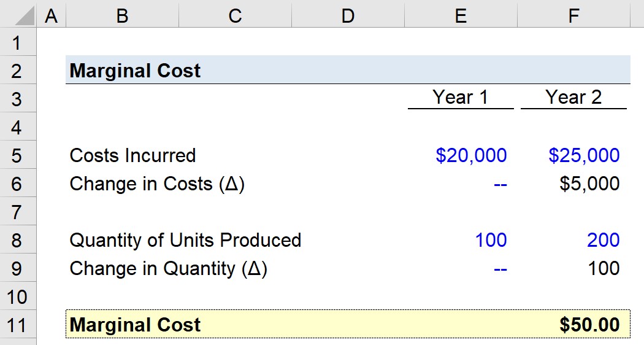
Task: Click the Marginal Cost title cell
Action: [135, 71]
